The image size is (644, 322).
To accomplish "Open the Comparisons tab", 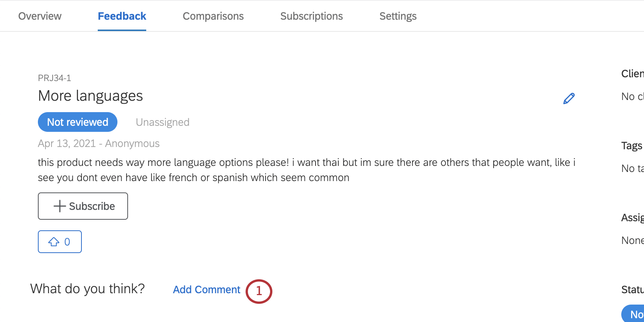I will coord(213,16).
